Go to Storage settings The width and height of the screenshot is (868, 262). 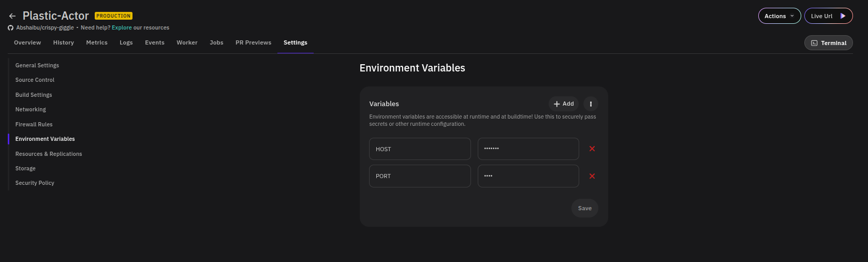[25, 168]
